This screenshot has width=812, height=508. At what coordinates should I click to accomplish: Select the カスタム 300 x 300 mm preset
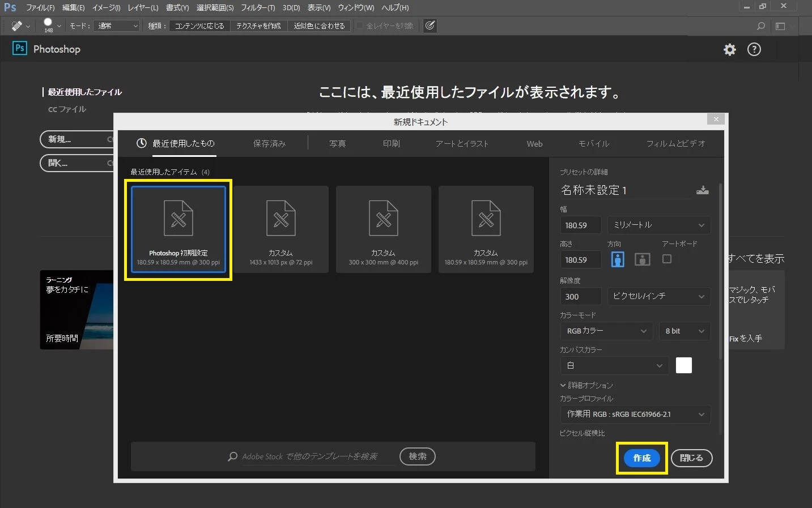tap(384, 229)
